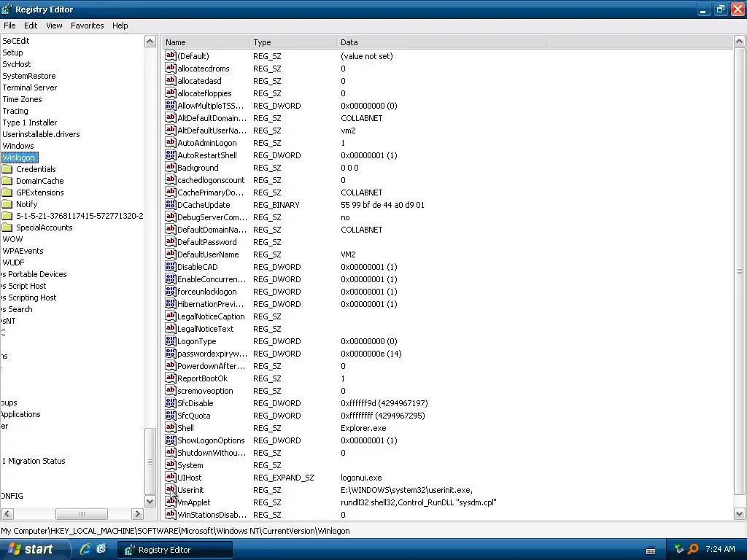The image size is (747, 560).
Task: Click the 7:24 AM taskbar clock
Action: [720, 549]
